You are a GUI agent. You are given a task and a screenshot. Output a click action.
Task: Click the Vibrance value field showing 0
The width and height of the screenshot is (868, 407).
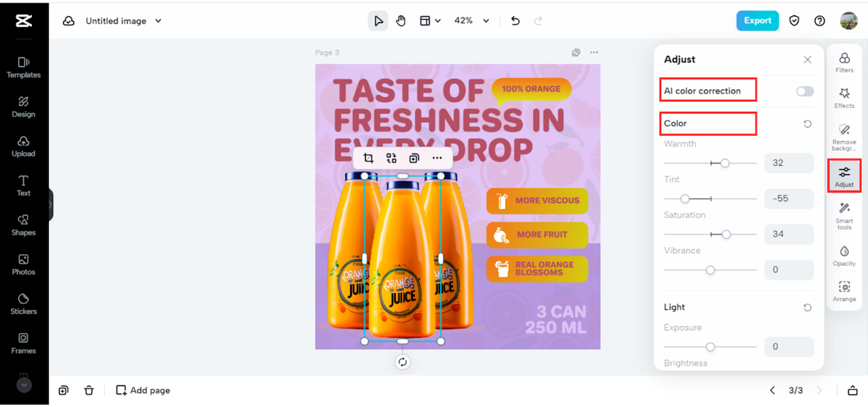pyautogui.click(x=789, y=270)
